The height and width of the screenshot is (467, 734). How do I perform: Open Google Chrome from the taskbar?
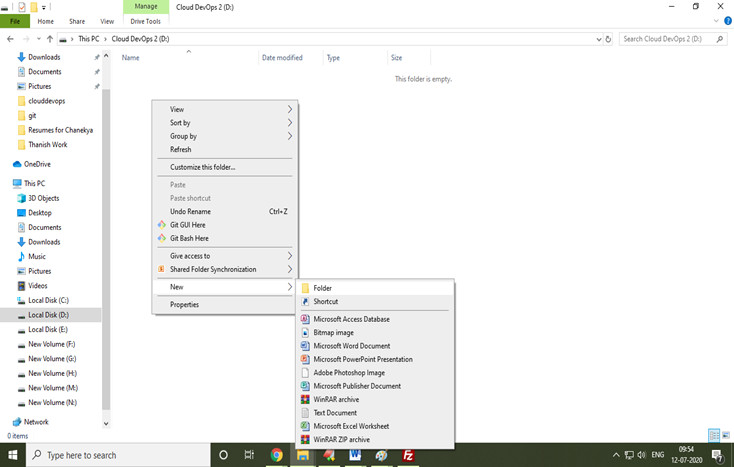click(275, 455)
